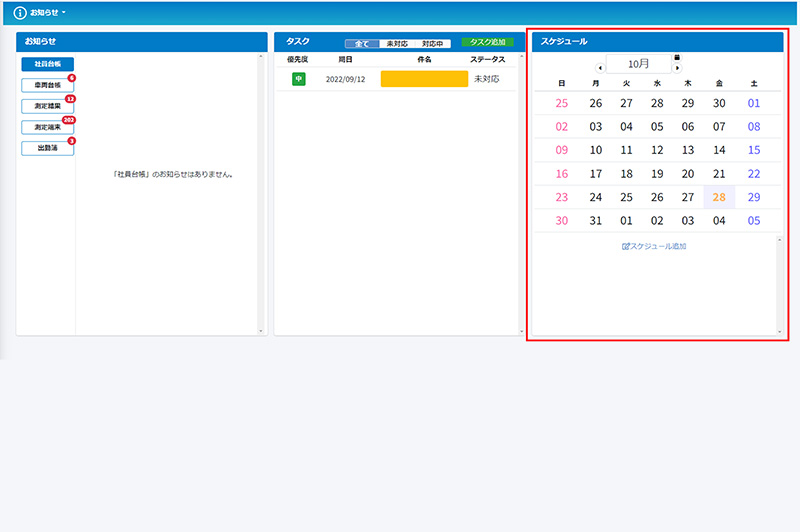Open the 車両台帳 notifications
Image resolution: width=800 pixels, height=532 pixels.
coord(47,85)
